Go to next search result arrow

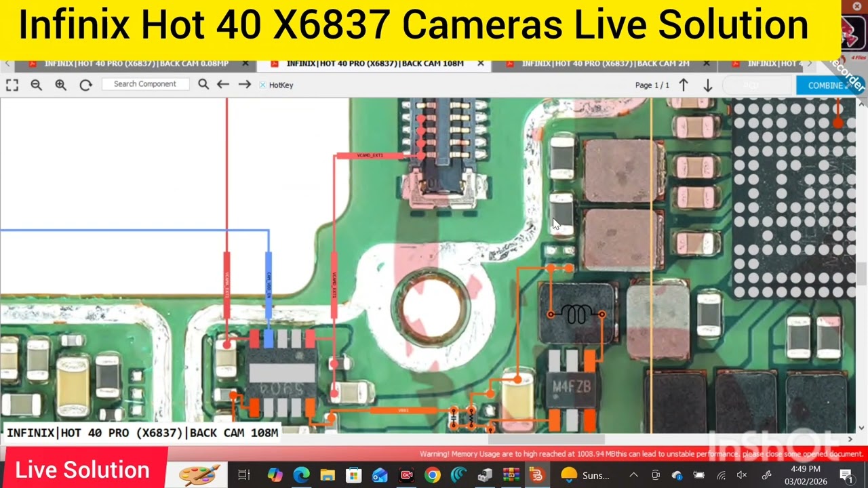point(245,85)
